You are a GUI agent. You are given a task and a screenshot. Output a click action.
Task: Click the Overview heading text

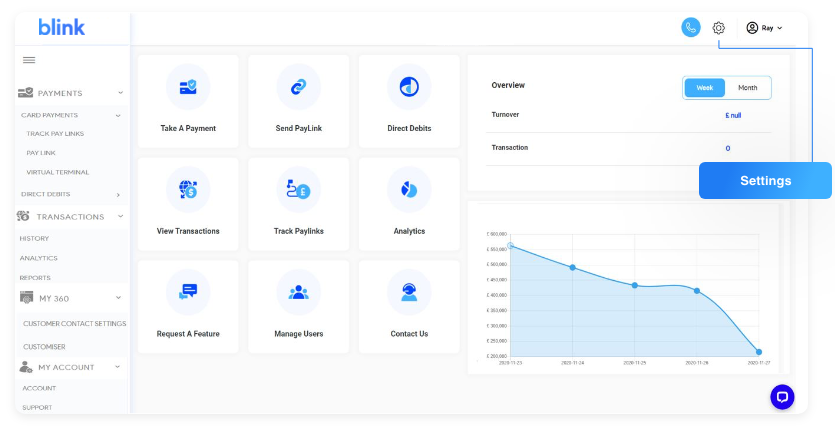(x=507, y=85)
